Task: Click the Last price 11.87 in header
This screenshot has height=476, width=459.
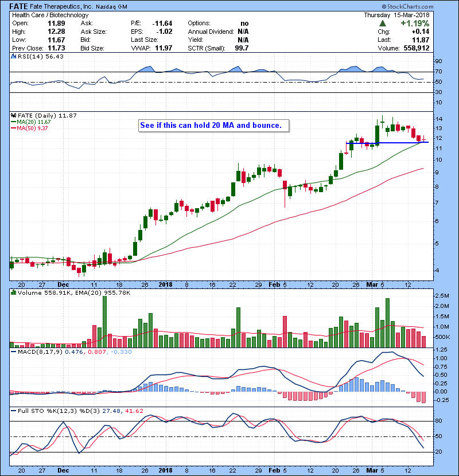Action: [421, 40]
